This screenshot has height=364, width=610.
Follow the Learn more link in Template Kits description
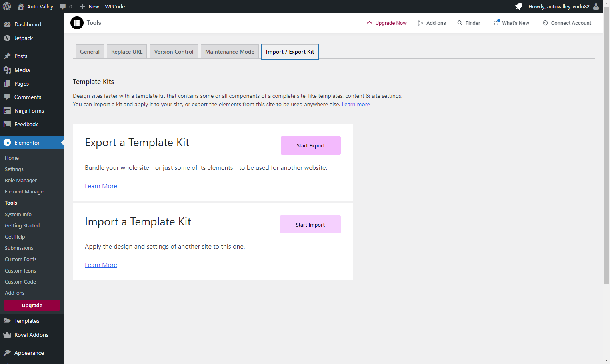pyautogui.click(x=356, y=105)
